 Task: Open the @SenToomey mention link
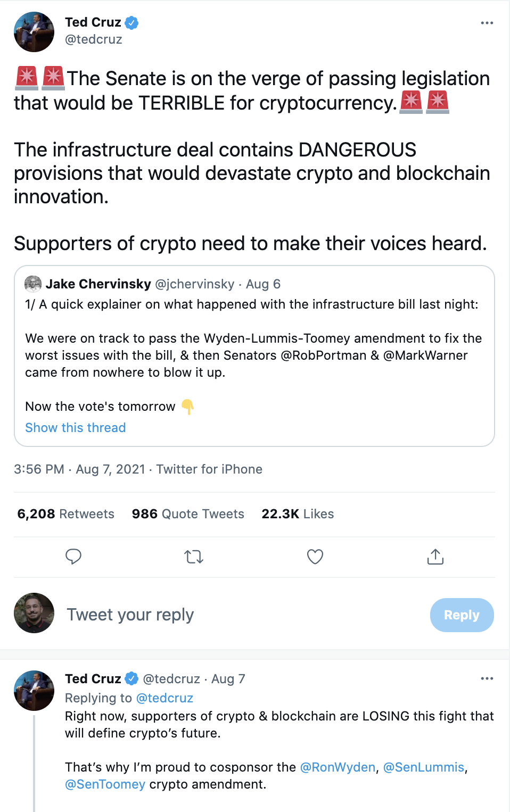pyautogui.click(x=105, y=784)
